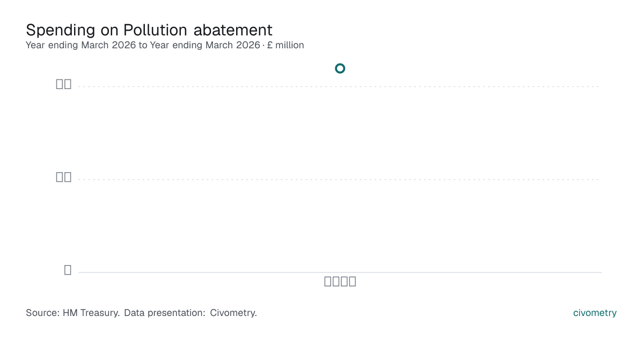Click the word Source: in the footer
Screen dimensions: 644x338
click(42, 313)
